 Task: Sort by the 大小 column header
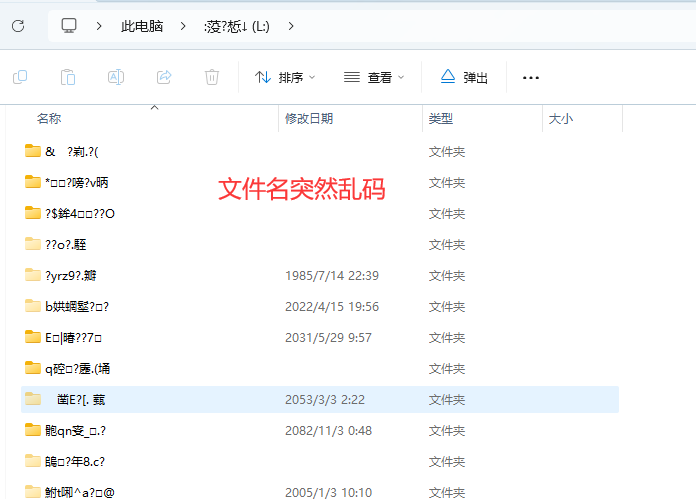pyautogui.click(x=561, y=119)
